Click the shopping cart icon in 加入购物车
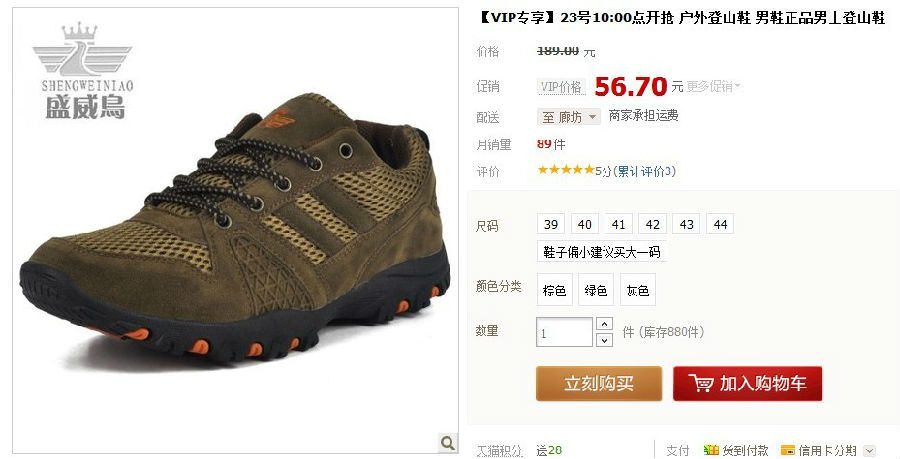This screenshot has width=900, height=459. (x=701, y=383)
